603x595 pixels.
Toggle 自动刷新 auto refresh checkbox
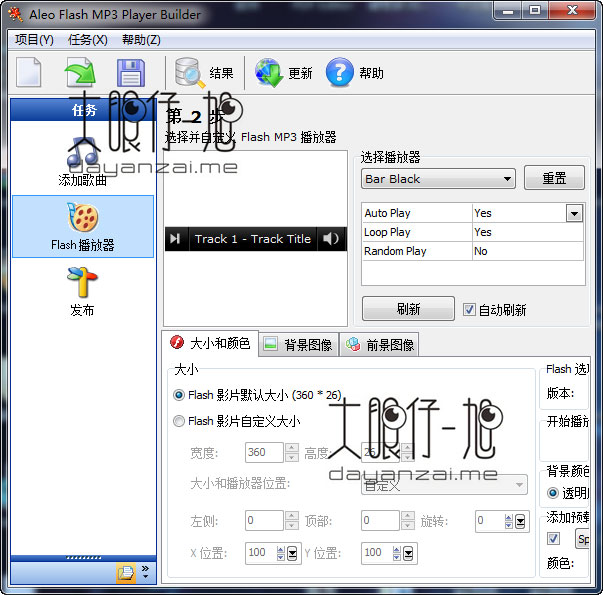pyautogui.click(x=469, y=309)
